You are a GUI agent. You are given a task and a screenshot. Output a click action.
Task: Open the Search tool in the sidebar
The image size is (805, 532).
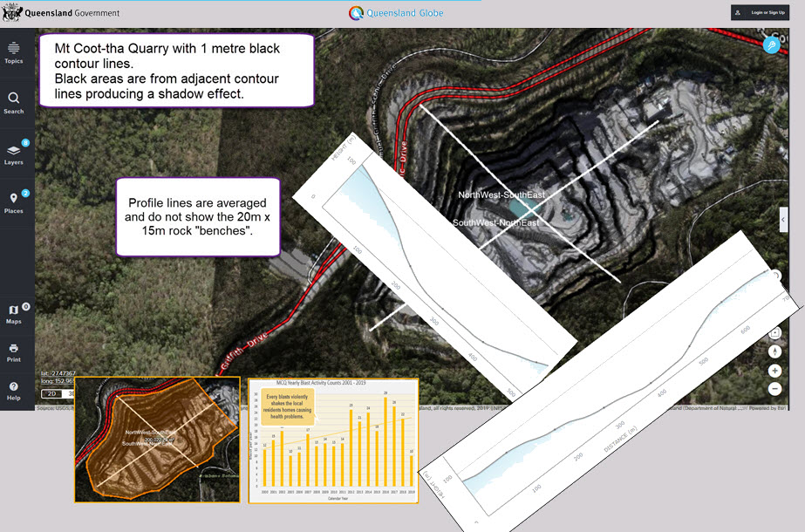(x=14, y=103)
